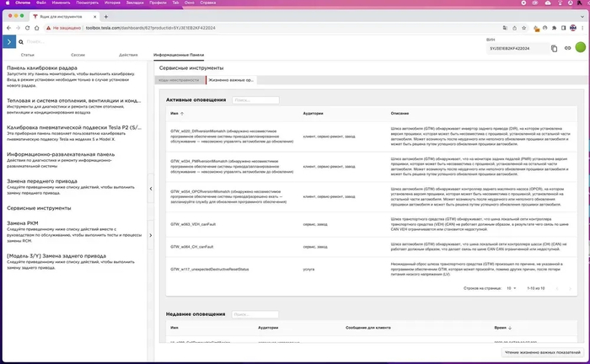
Task: Click the copy VIN icon
Action: click(554, 48)
